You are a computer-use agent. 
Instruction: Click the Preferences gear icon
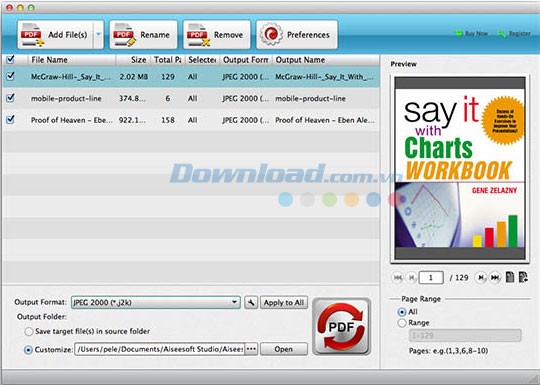271,34
